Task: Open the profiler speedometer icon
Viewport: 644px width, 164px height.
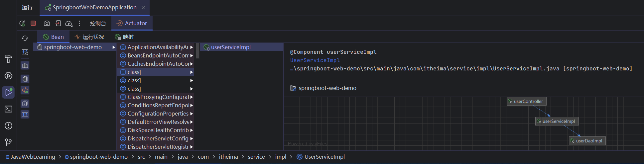Action: (68, 23)
